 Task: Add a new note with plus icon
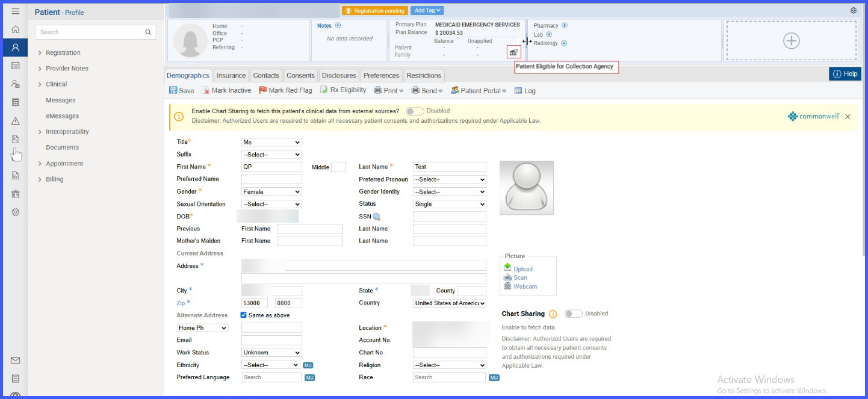click(x=338, y=25)
